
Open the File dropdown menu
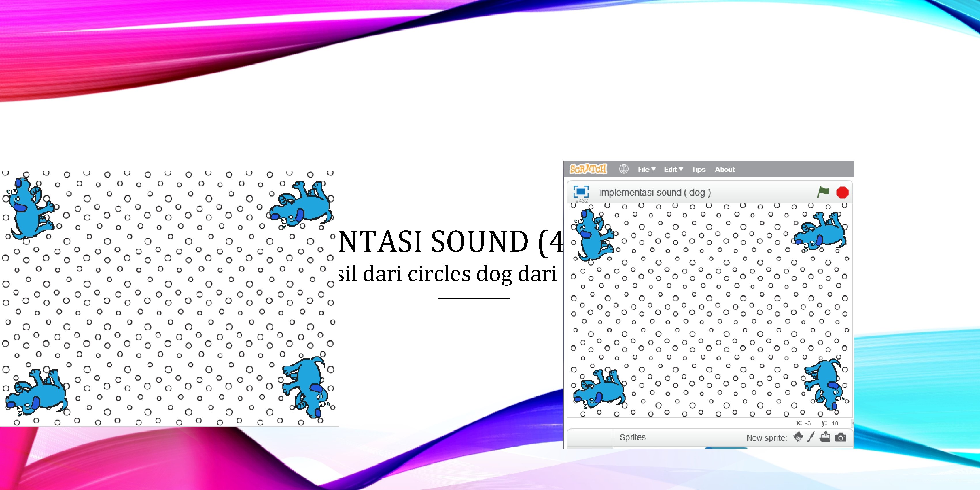646,169
